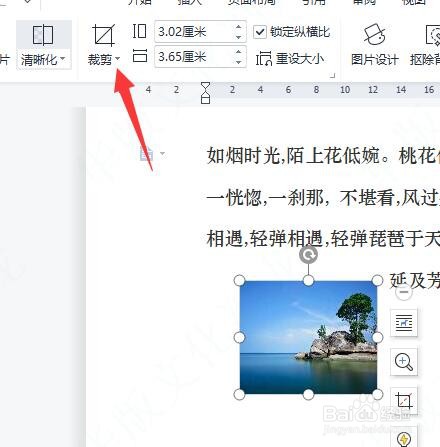Click the top-left resize handle of the picture
The width and height of the screenshot is (440, 447).
239,281
